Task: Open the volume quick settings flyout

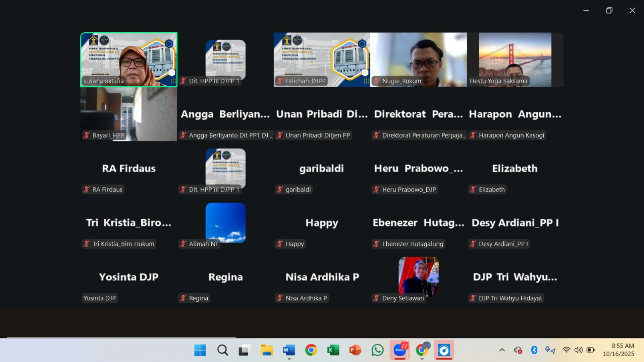Action: click(x=578, y=350)
